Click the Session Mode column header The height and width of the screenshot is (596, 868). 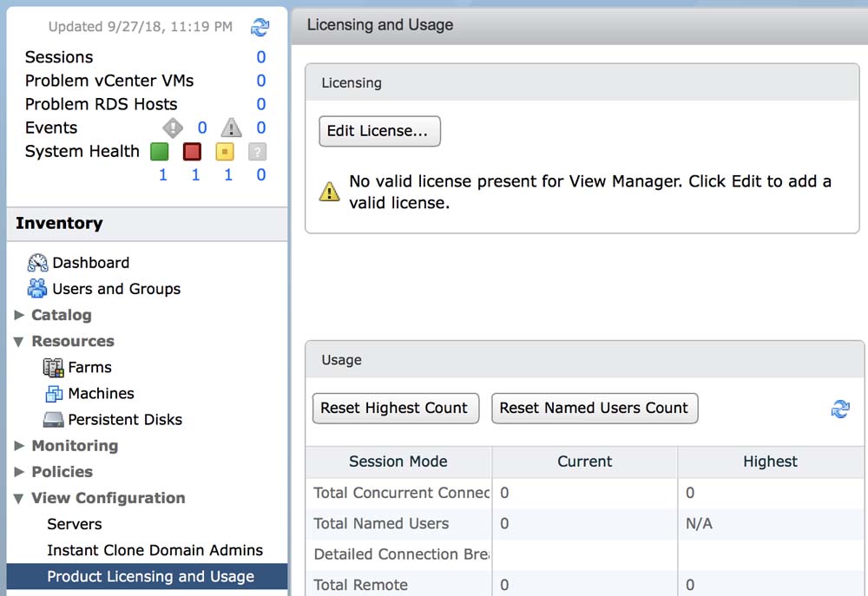(398, 462)
